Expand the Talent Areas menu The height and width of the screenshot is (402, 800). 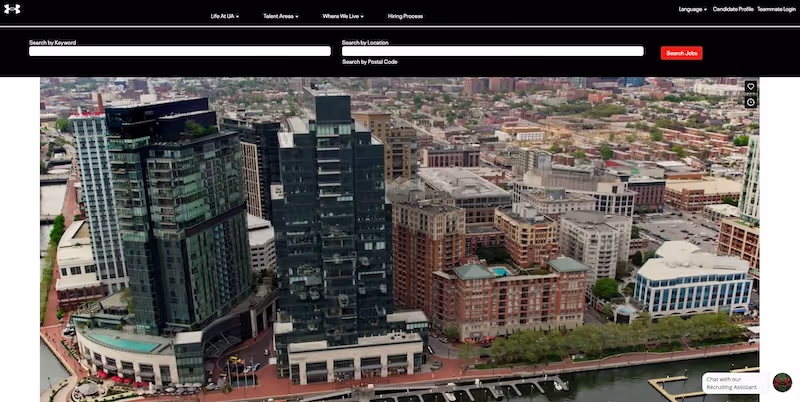(281, 16)
